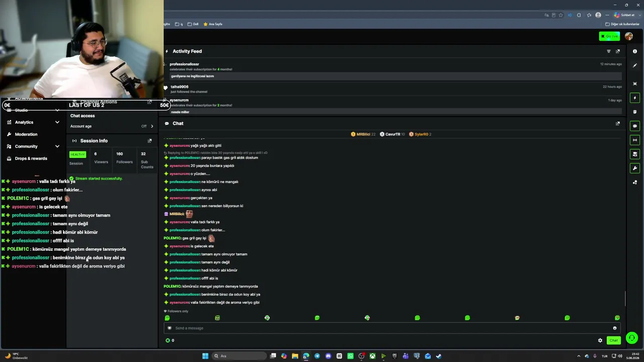Click the green Chat send button
The image size is (644, 362).
(x=613, y=340)
